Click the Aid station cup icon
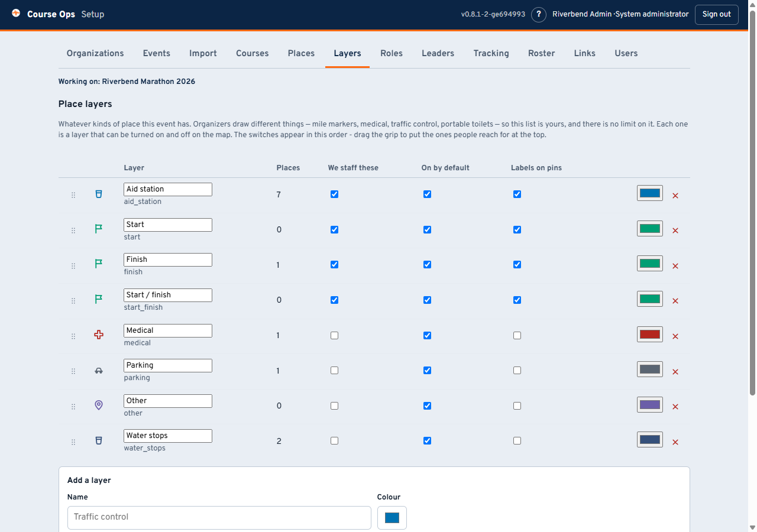757x532 pixels. (99, 194)
